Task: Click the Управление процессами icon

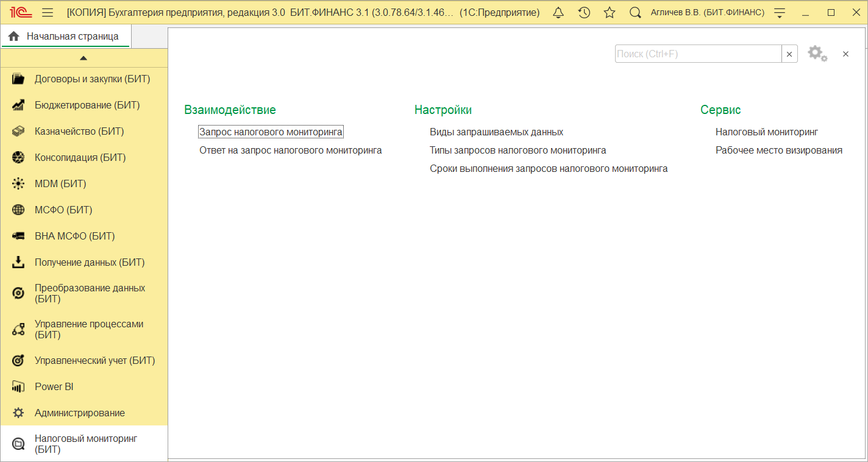Action: [18, 329]
